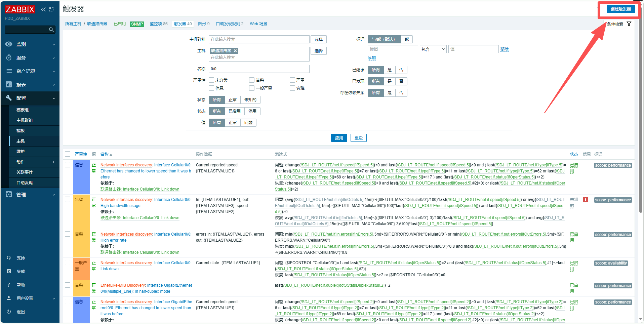Screen dimensions: 644x324
Task: Click the 支持 headset icon
Action: click(x=9, y=258)
